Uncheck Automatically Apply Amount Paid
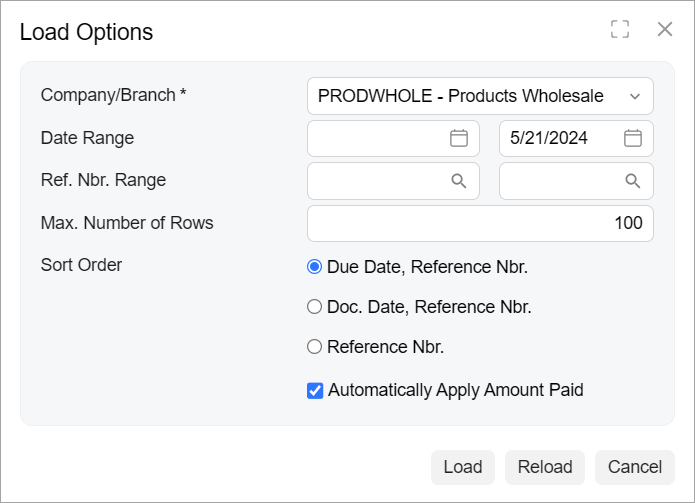Screen dimensions: 695x503 (316, 390)
